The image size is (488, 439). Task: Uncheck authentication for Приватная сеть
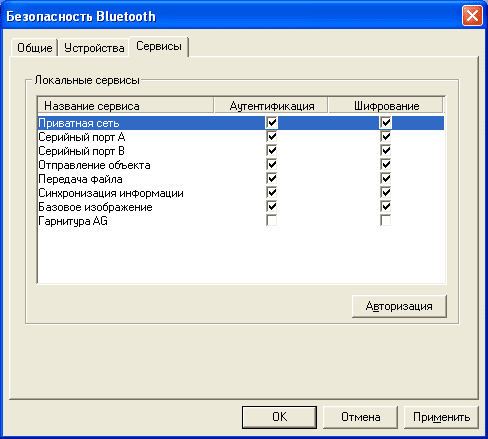pyautogui.click(x=272, y=123)
